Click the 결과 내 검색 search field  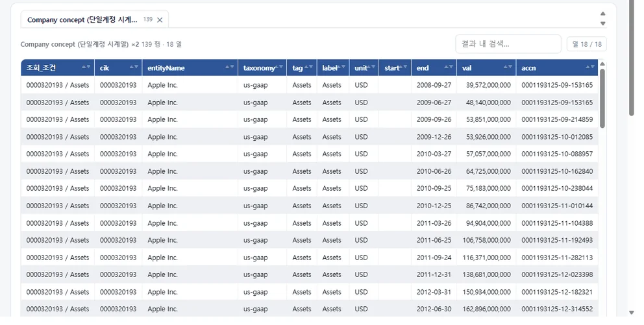pyautogui.click(x=508, y=44)
